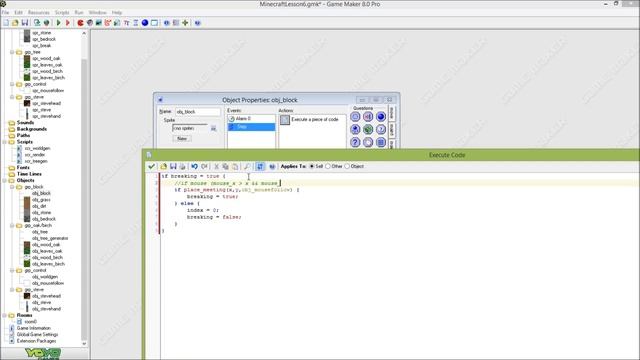Confirm code with the green checkmark

(151, 166)
